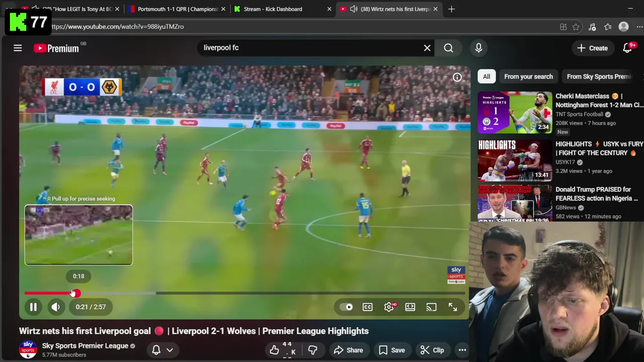The width and height of the screenshot is (644, 362).
Task: Switch to theater mode
Action: pos(410,307)
